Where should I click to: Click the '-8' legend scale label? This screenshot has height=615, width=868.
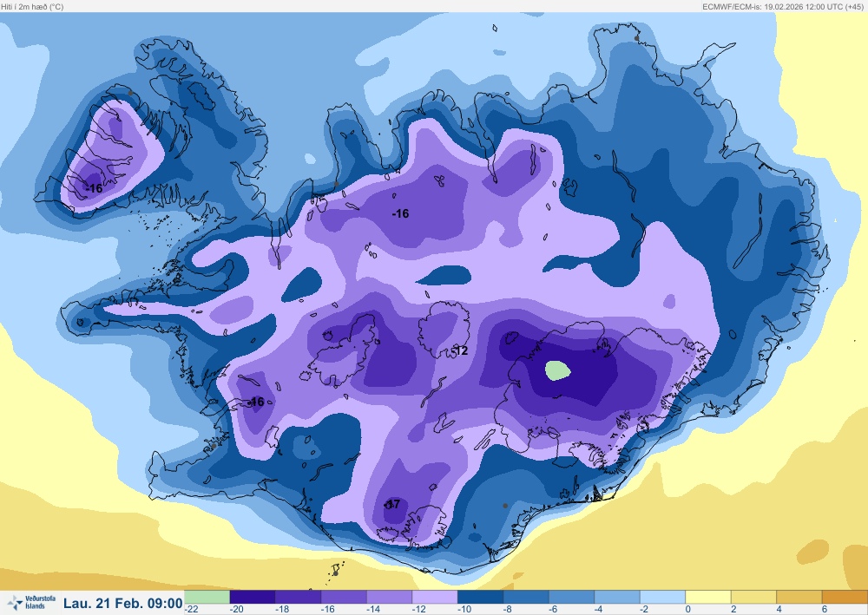click(508, 610)
